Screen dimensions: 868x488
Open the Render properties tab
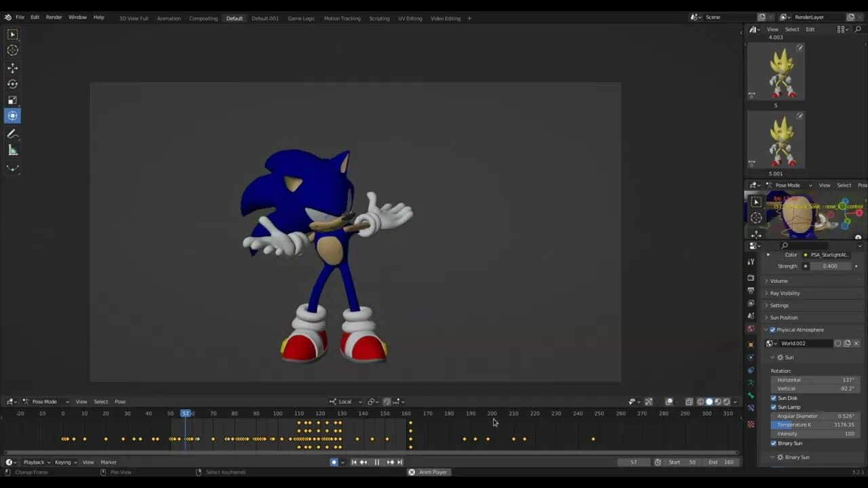tap(751, 278)
